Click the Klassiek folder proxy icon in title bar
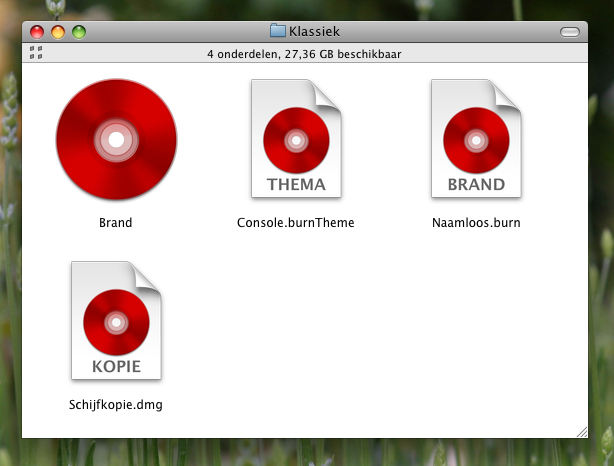Viewport: 614px width, 466px height. point(278,31)
